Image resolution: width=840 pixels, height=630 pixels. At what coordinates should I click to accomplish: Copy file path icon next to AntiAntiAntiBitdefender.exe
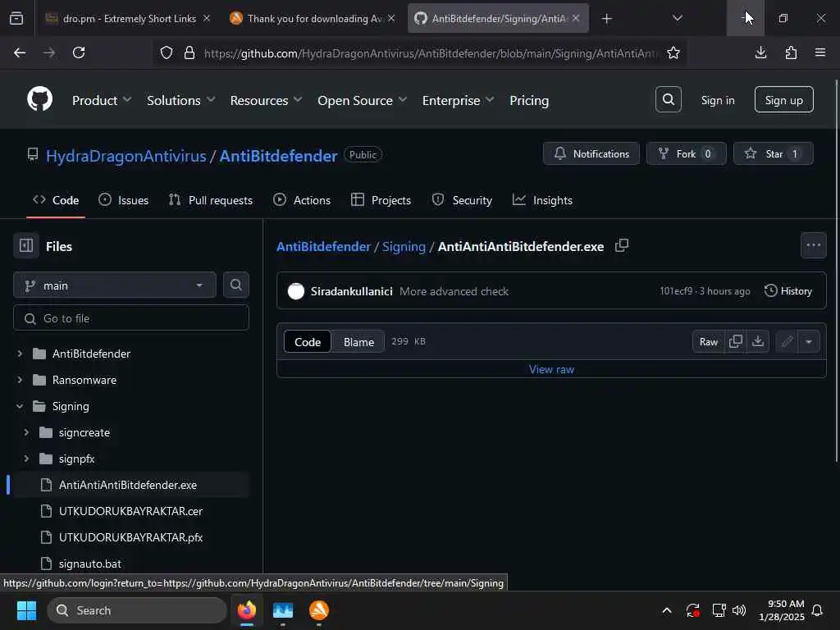click(622, 246)
